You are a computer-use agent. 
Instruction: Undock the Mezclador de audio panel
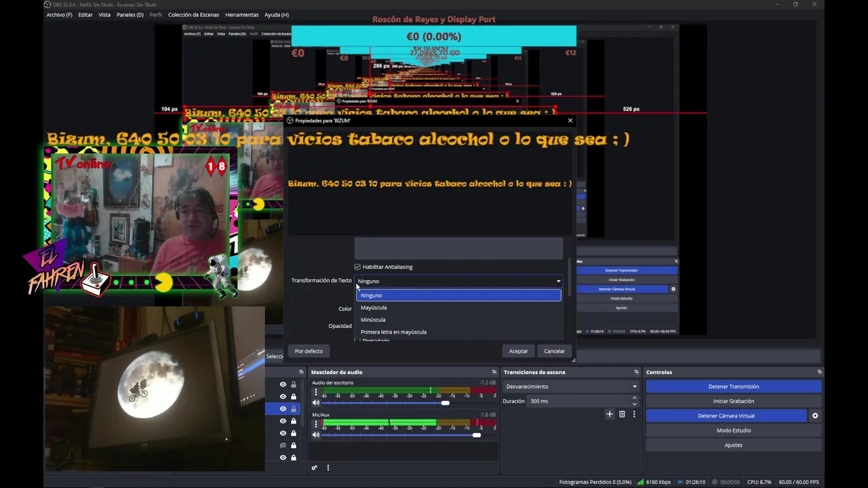[494, 372]
